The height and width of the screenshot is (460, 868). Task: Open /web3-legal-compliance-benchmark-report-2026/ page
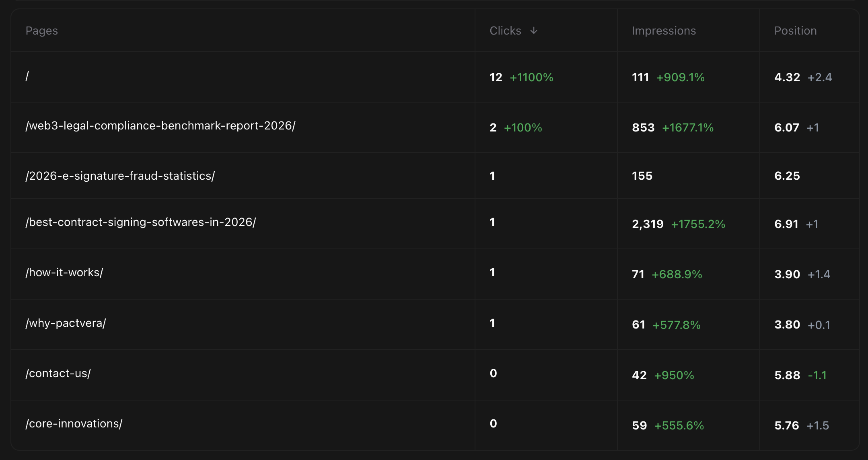(160, 126)
